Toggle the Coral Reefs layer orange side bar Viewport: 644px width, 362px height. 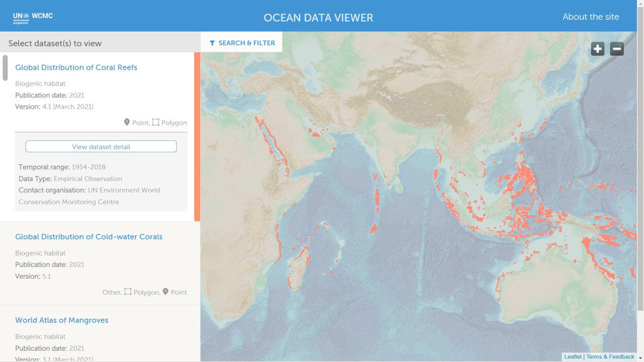click(197, 137)
